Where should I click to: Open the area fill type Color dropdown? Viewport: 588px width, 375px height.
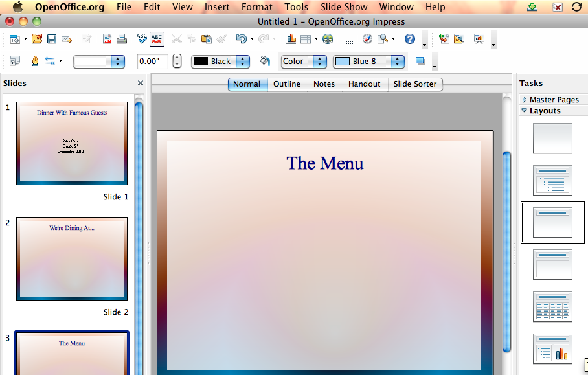tap(303, 62)
